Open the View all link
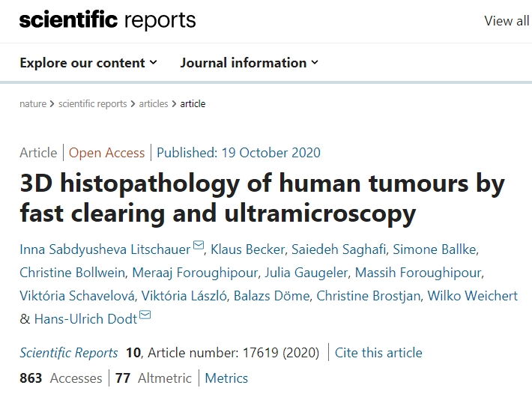The width and height of the screenshot is (532, 400). pyautogui.click(x=507, y=21)
